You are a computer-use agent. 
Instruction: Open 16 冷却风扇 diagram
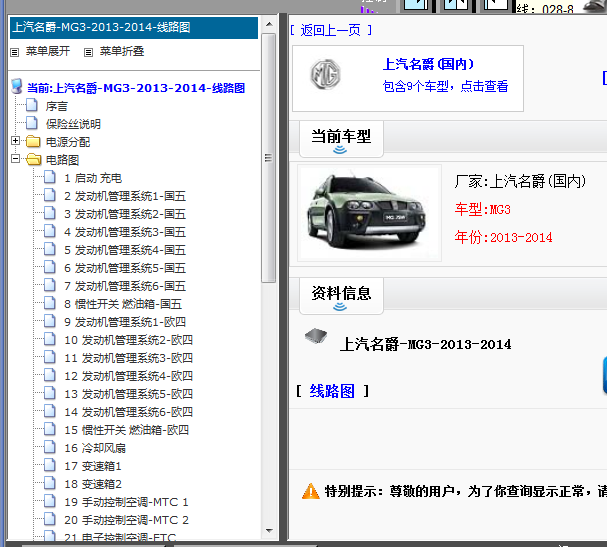[95, 448]
